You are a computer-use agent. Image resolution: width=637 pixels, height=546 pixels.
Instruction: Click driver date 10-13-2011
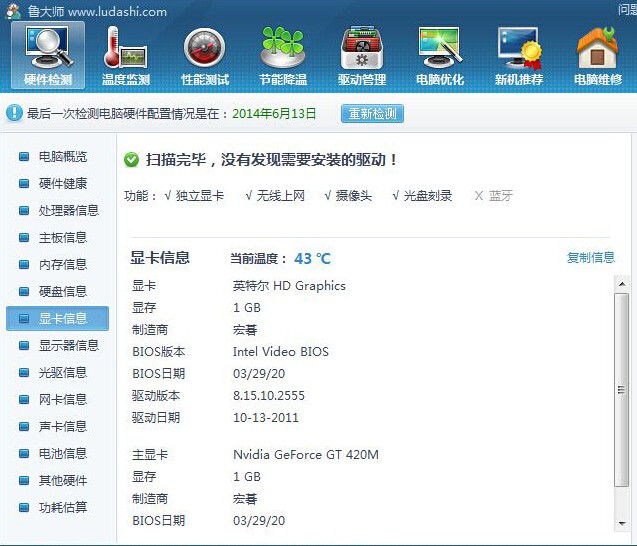pos(266,418)
